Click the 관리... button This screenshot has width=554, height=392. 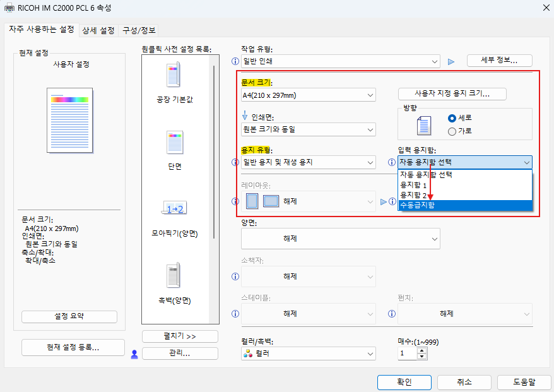pos(180,353)
